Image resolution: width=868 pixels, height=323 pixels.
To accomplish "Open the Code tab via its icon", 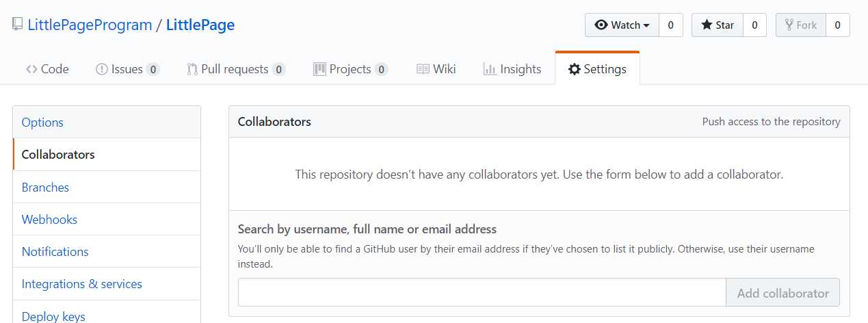I will point(31,69).
